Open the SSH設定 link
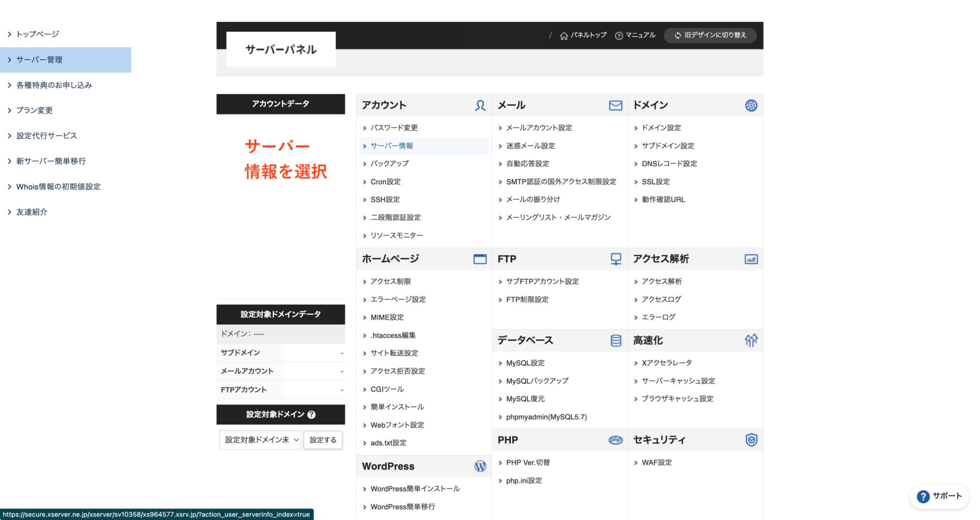980x520 pixels. [x=385, y=200]
